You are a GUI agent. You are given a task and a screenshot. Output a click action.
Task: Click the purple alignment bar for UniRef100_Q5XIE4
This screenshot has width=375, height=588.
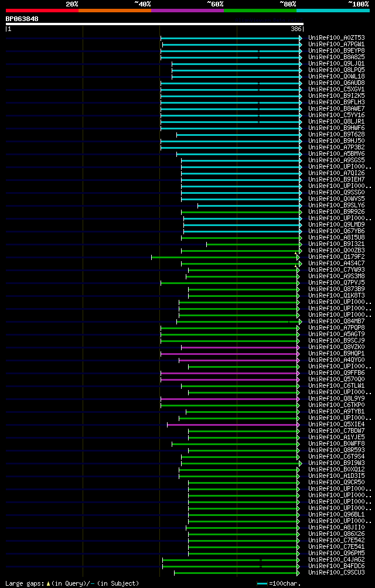233,425
